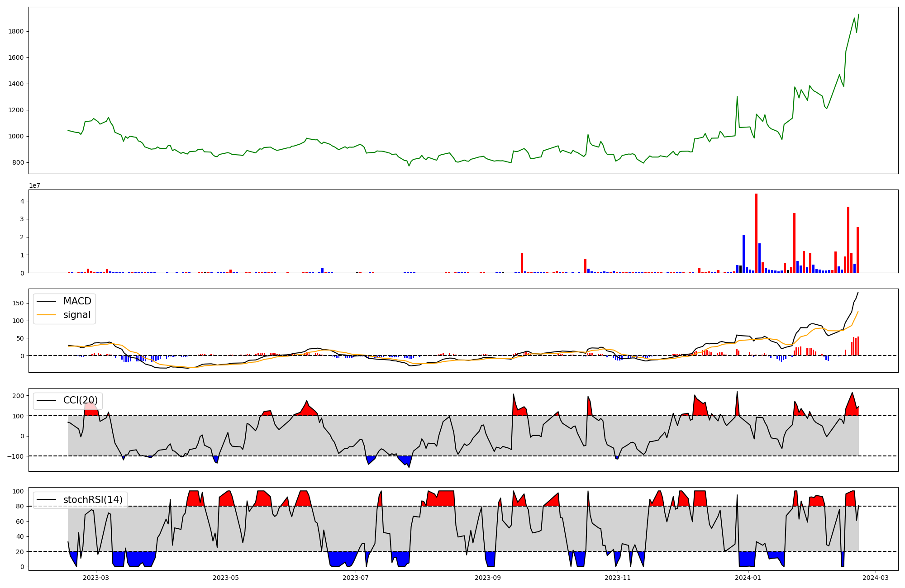Click the 2023-11 date label
Image resolution: width=905 pixels, height=588 pixels.
pos(618,578)
